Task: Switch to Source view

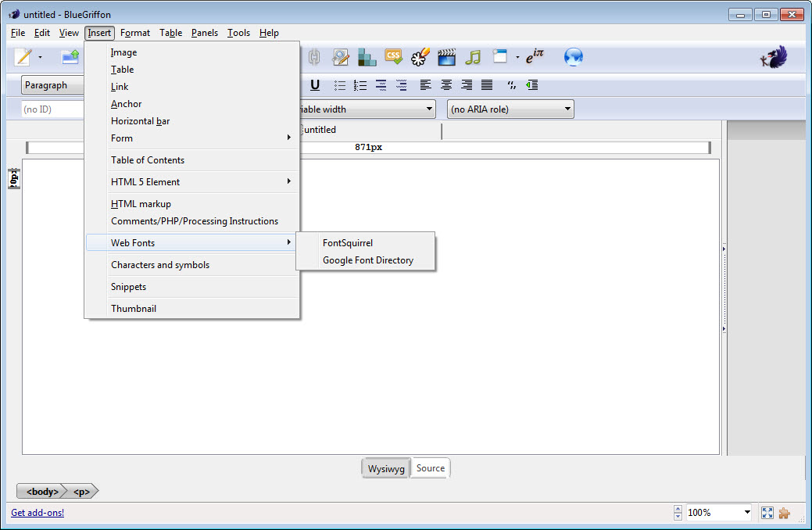Action: click(430, 468)
